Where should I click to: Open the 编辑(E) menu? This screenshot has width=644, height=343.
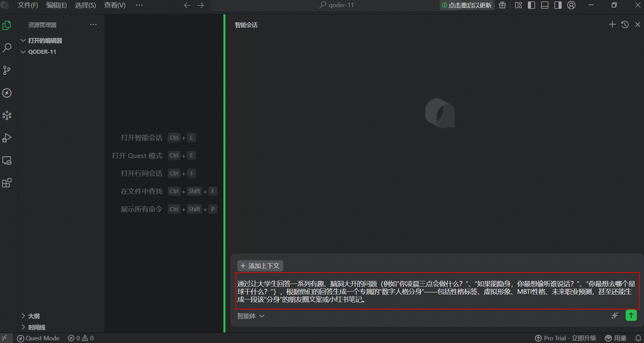pyautogui.click(x=57, y=5)
